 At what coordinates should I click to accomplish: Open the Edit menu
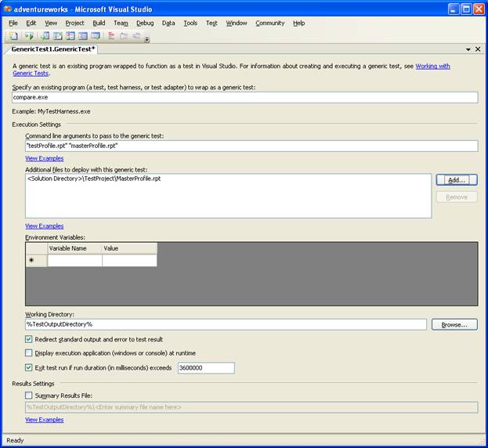(31, 23)
